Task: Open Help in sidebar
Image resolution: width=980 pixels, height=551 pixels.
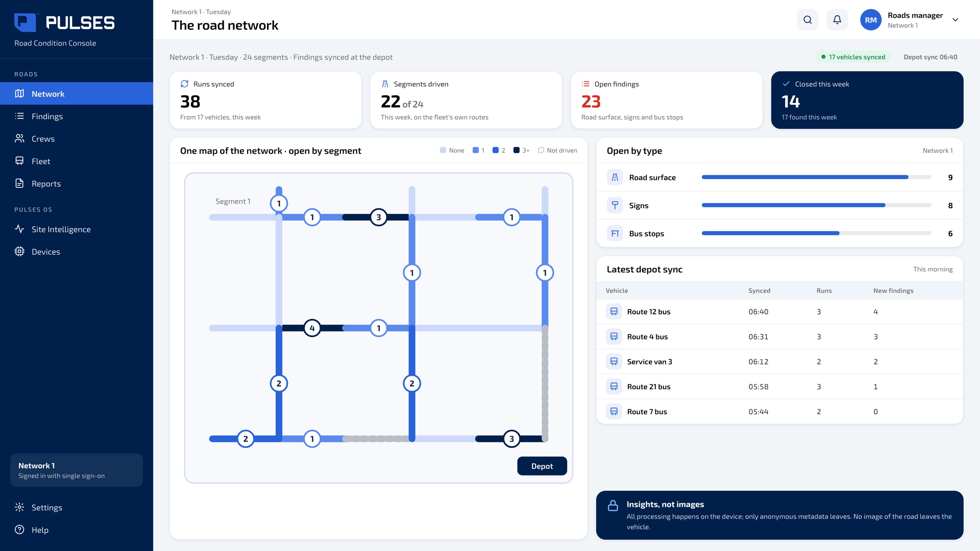Action: (76, 530)
